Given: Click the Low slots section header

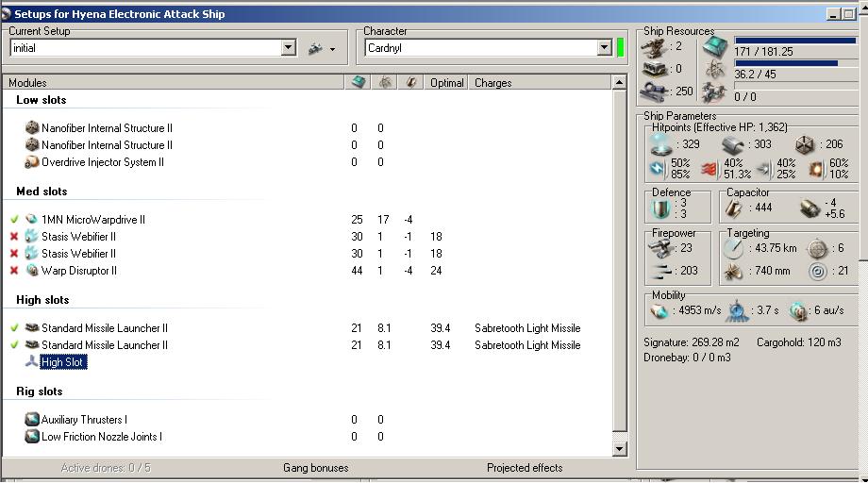Looking at the screenshot, I should pyautogui.click(x=41, y=100).
